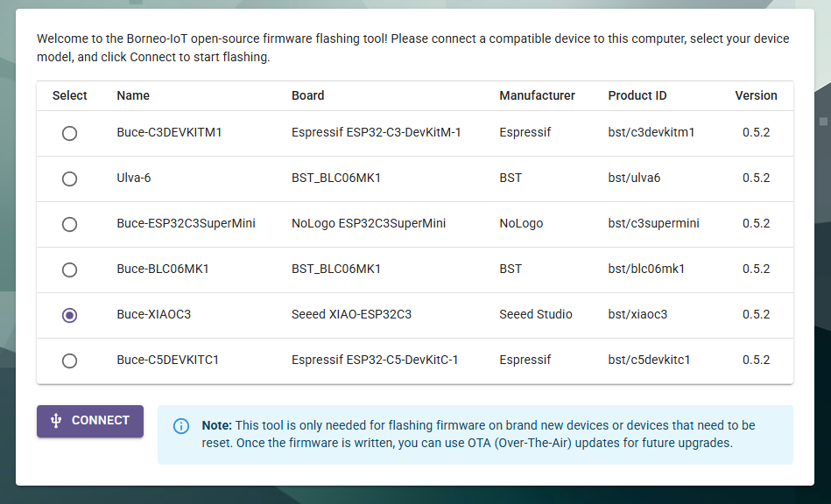Click the Select column header
Viewport: 831px width, 504px height.
[70, 95]
